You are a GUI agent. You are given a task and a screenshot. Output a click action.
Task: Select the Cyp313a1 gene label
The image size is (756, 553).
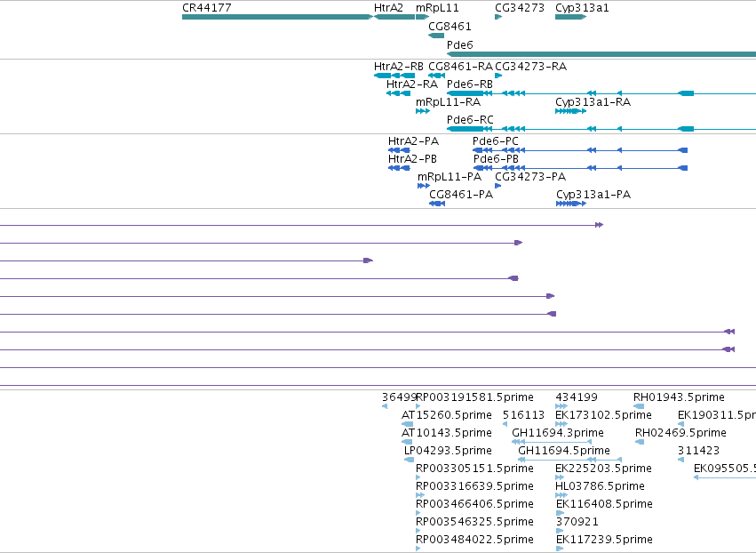(582, 8)
